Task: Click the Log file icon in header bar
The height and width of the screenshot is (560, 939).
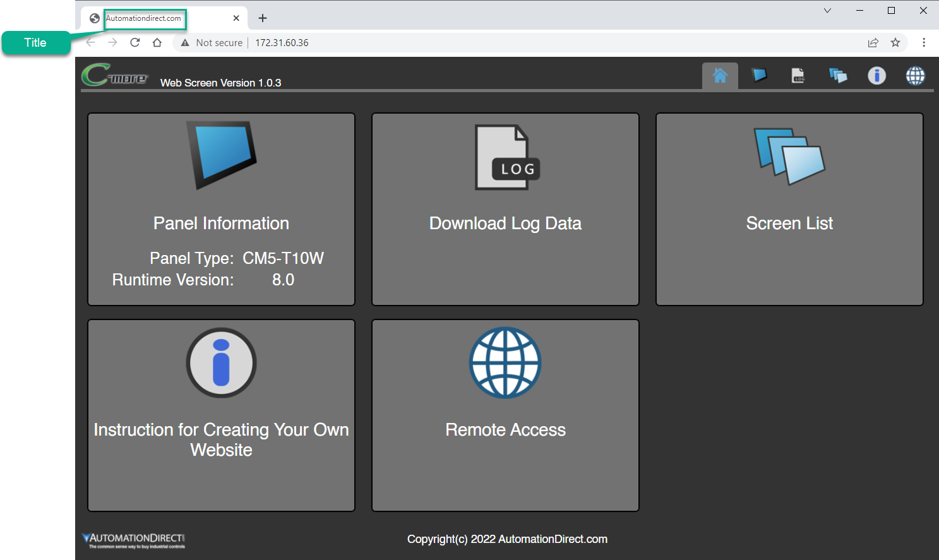Action: (798, 76)
